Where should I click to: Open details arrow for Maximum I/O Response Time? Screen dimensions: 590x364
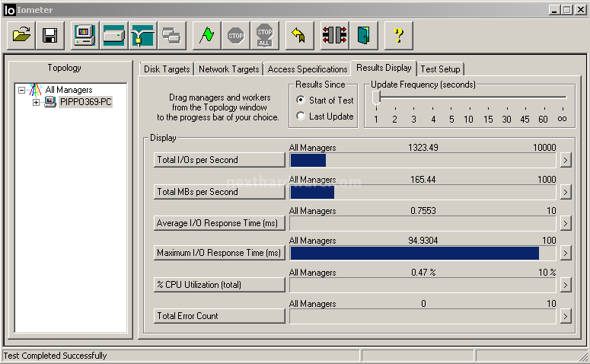tap(566, 254)
